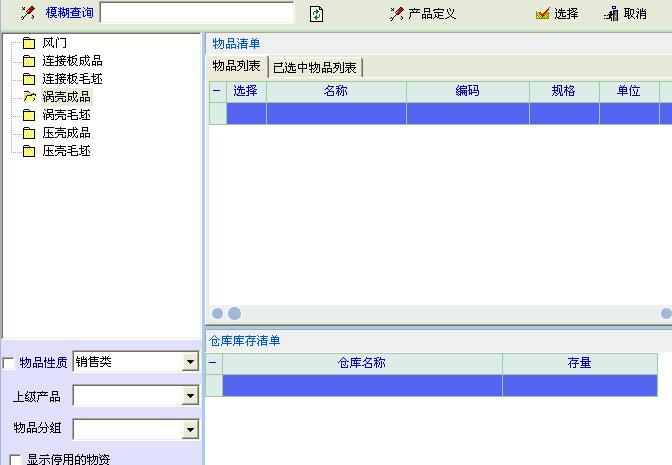Select the 涡壳毛坯 folder icon
This screenshot has width=672, height=465.
click(29, 115)
